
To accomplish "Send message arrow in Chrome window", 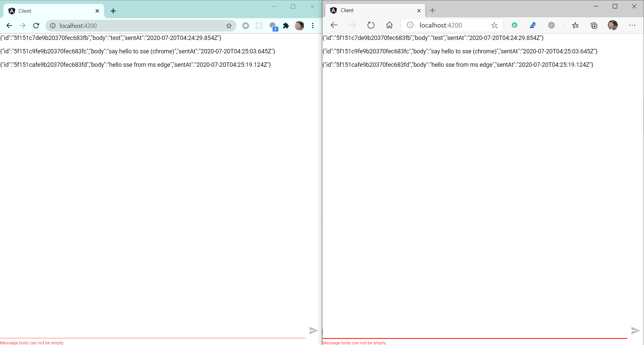I will (313, 331).
